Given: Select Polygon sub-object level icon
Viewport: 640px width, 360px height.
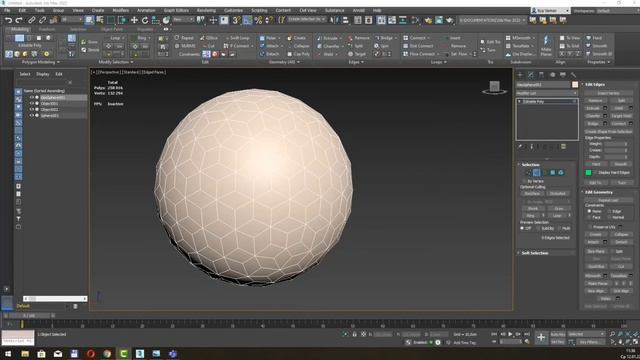Looking at the screenshot, I should 553,173.
